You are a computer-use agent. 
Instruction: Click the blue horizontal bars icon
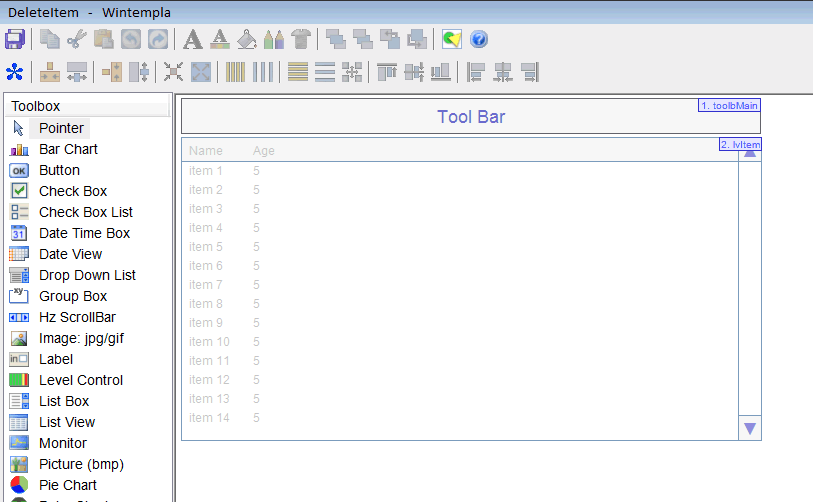click(x=325, y=72)
